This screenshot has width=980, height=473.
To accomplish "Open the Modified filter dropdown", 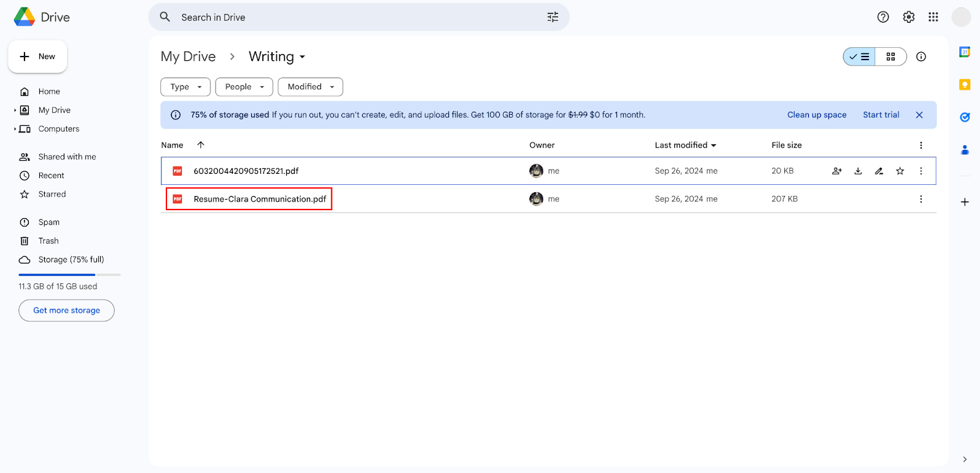I will (x=310, y=87).
